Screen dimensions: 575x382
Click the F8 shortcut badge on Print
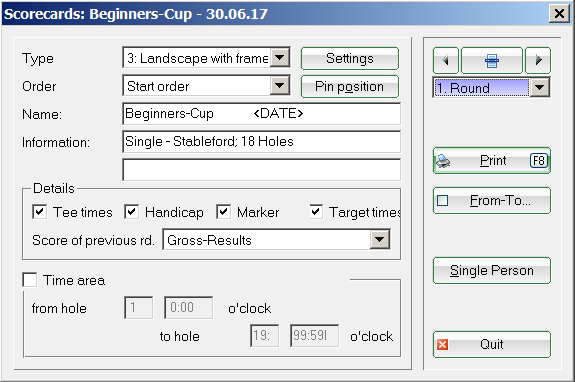pyautogui.click(x=539, y=161)
